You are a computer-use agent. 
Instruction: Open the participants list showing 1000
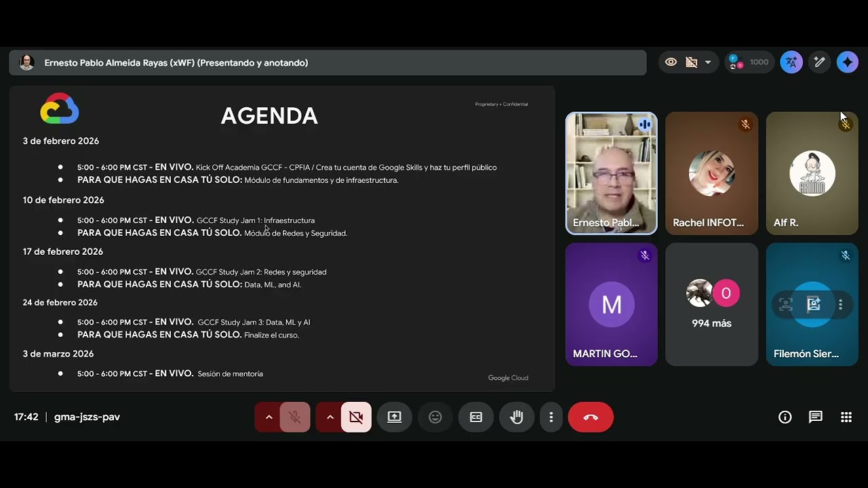748,62
